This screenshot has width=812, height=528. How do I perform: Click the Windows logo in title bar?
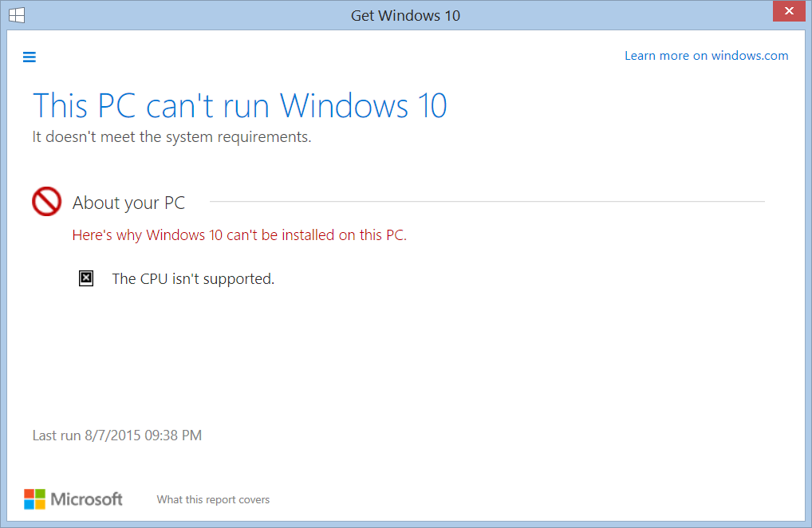(17, 15)
